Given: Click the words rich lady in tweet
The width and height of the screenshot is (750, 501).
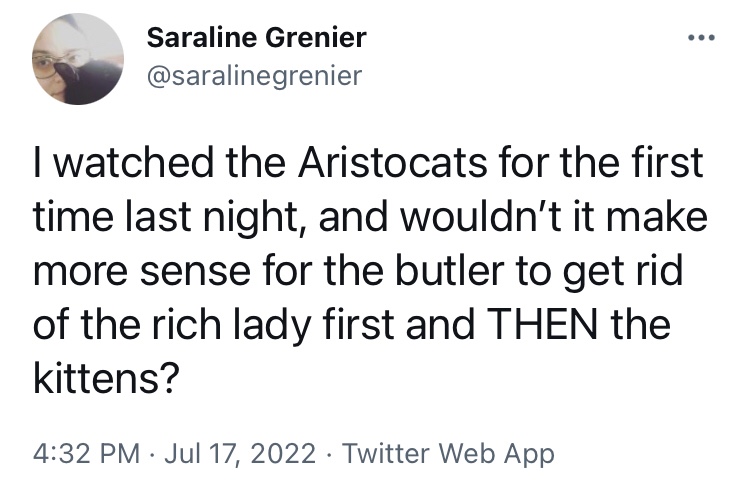Looking at the screenshot, I should [200, 326].
